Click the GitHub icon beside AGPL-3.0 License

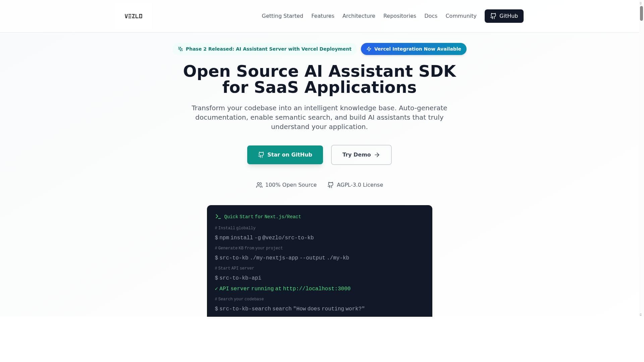330,185
